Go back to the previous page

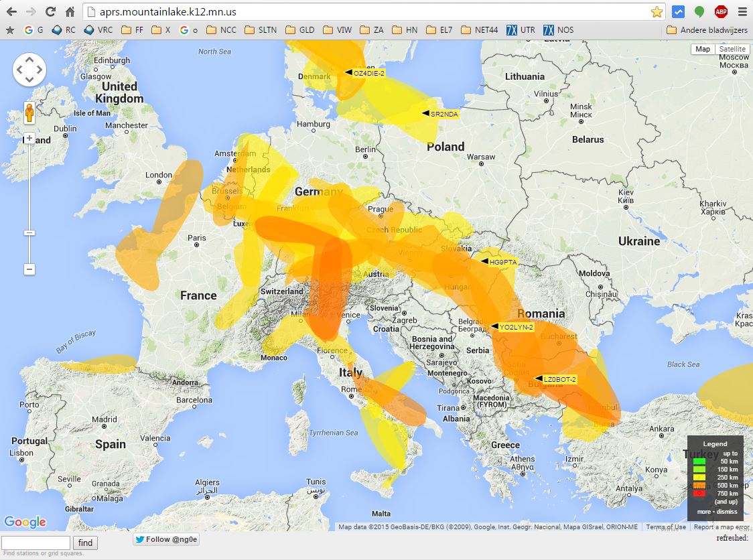point(11,11)
